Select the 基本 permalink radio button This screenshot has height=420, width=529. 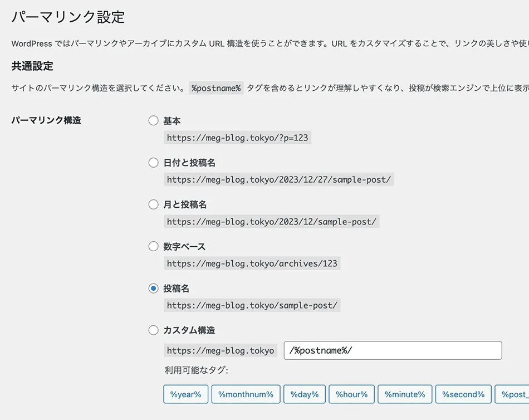154,120
